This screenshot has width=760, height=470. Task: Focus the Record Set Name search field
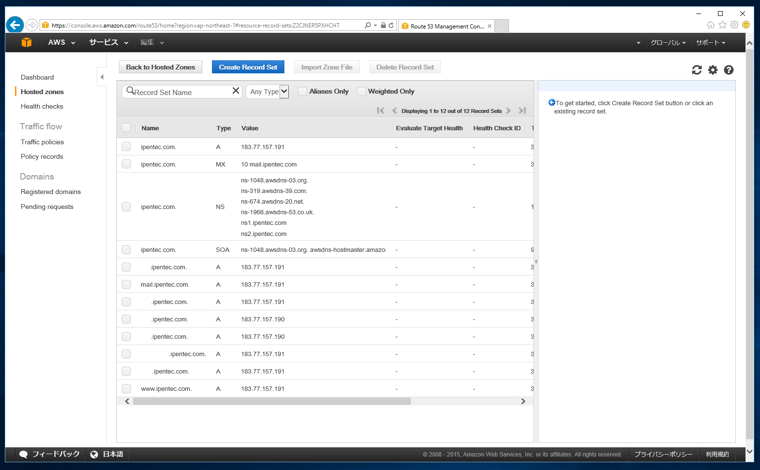[x=182, y=91]
